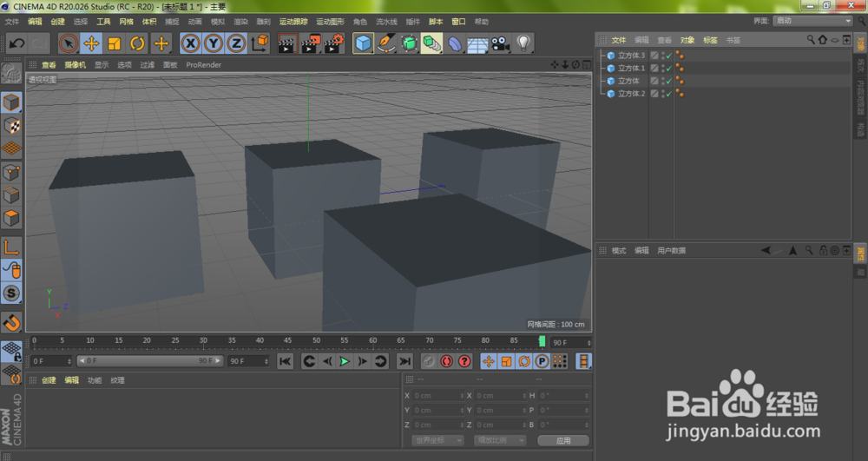Enable Axis mode L-shaped icon
The image size is (868, 461).
11,247
